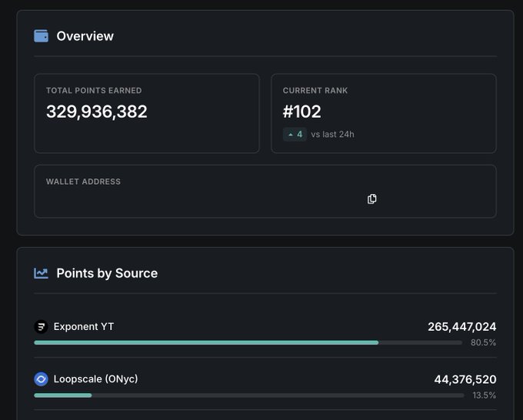Click the 13.5% percentage label
Viewport: 523px width, 420px height.
point(485,395)
